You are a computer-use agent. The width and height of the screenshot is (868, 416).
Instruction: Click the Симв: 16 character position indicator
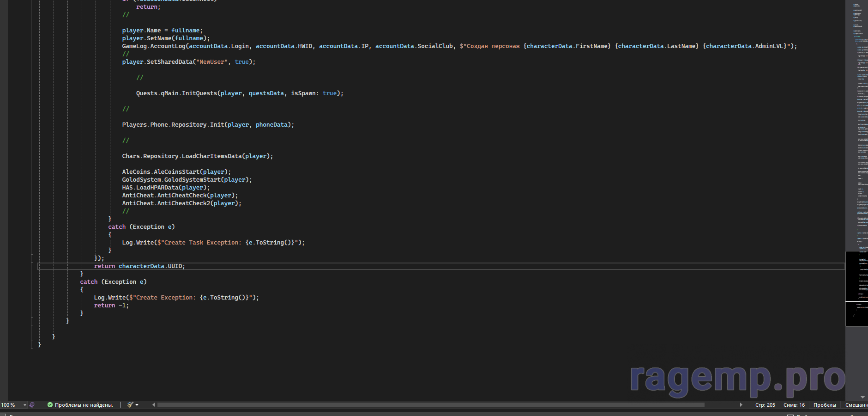click(794, 405)
